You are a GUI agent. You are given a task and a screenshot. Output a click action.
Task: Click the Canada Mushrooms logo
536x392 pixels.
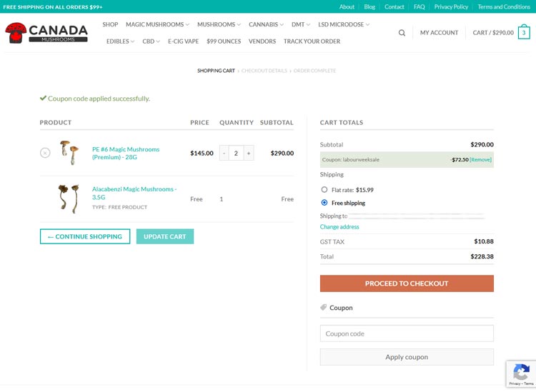pyautogui.click(x=46, y=33)
